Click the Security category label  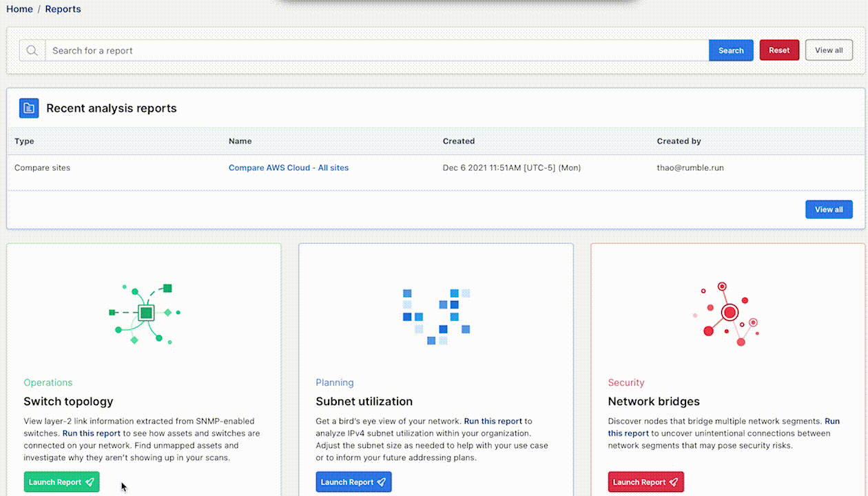pyautogui.click(x=626, y=382)
